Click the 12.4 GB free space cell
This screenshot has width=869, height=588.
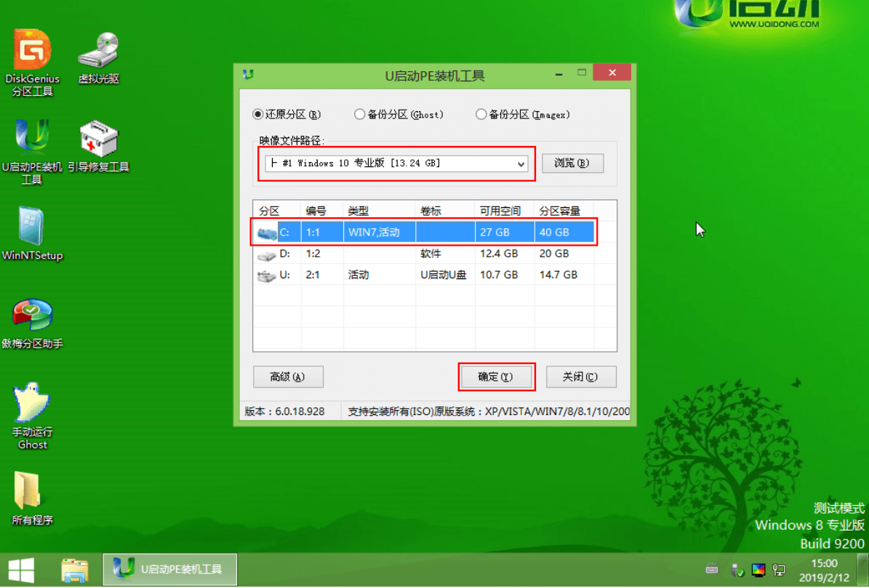point(505,254)
